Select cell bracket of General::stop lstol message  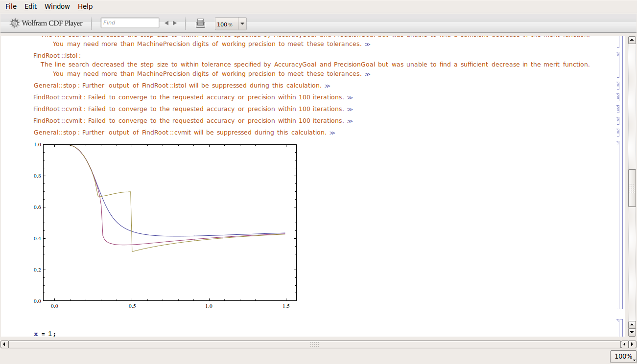(x=618, y=85)
